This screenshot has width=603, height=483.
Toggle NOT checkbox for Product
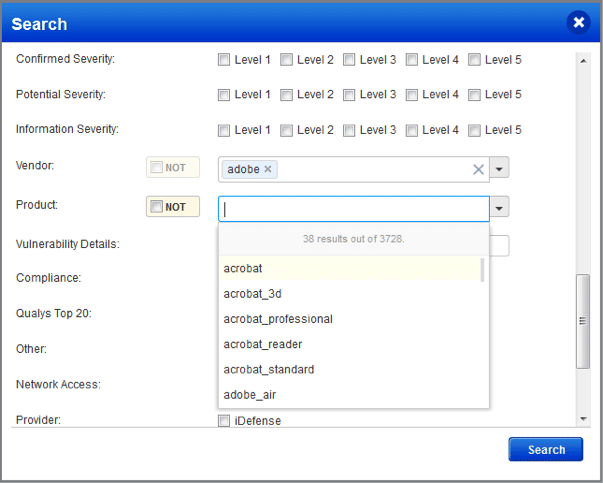pyautogui.click(x=156, y=207)
